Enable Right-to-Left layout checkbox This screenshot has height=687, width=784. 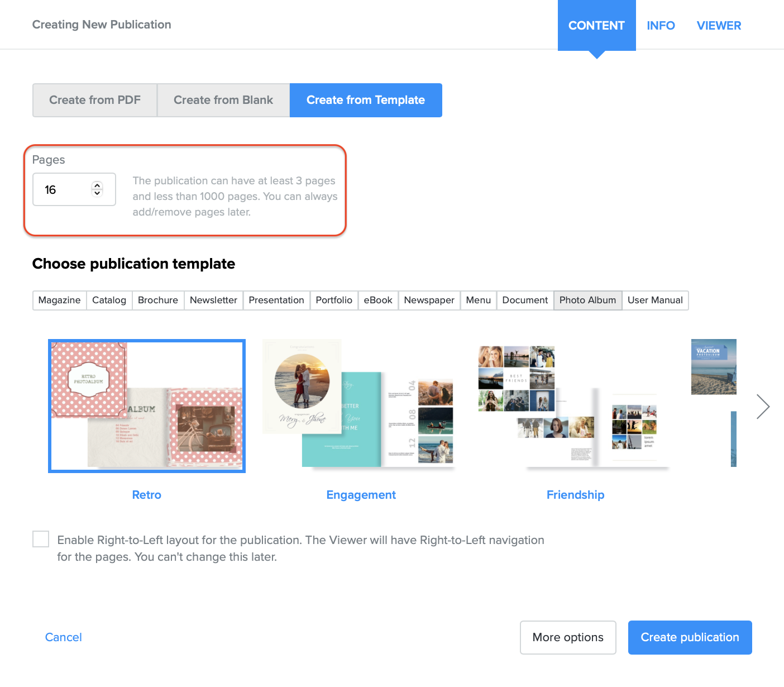41,539
